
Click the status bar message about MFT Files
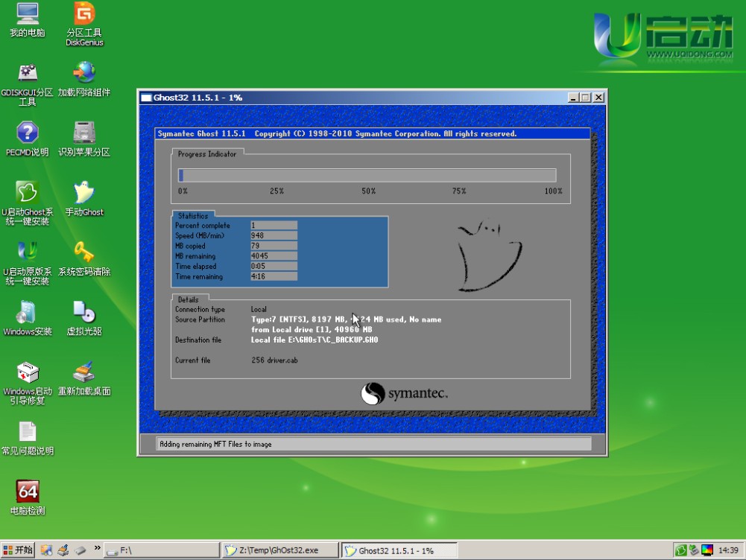(215, 444)
